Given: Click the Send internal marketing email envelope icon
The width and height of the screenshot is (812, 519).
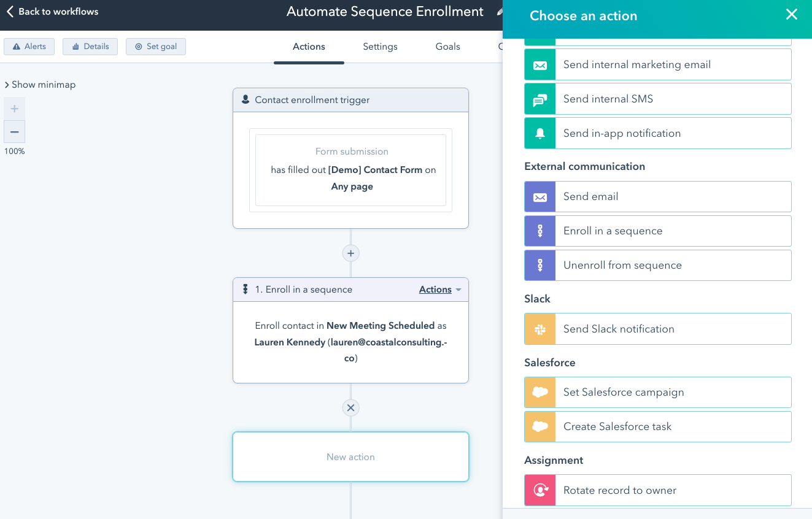Looking at the screenshot, I should 540,65.
